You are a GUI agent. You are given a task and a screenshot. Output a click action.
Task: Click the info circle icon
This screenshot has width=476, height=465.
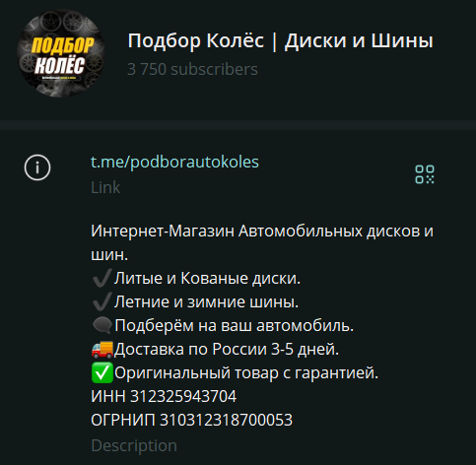(37, 167)
